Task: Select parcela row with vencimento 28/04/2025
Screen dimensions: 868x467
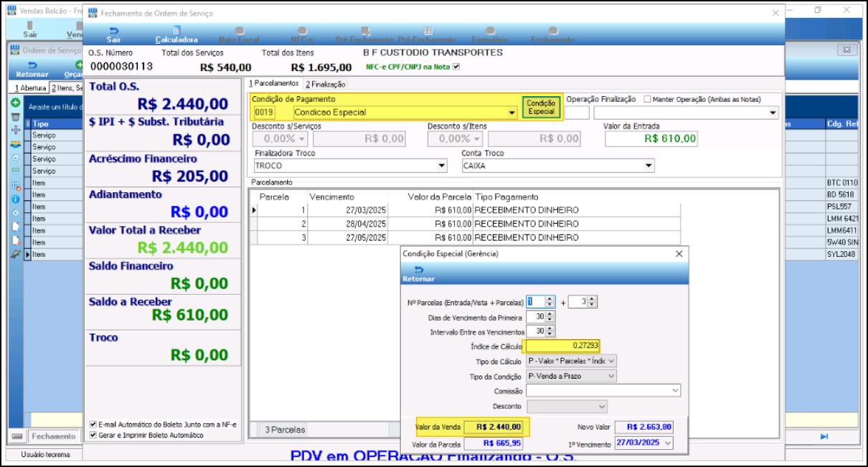Action: coord(468,224)
